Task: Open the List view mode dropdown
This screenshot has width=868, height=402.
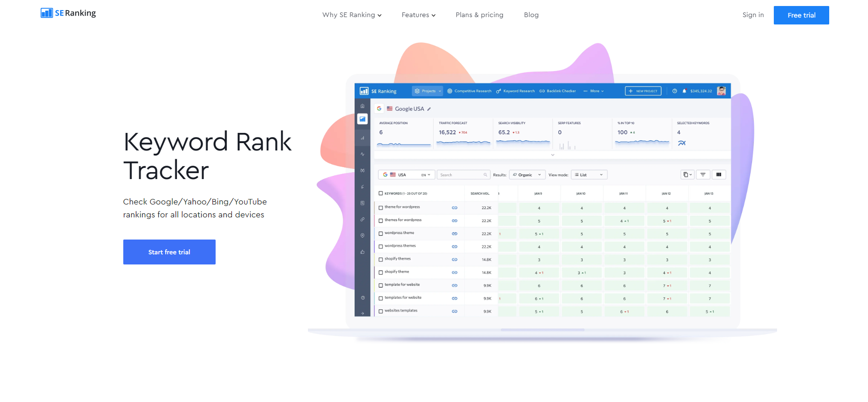Action: 589,175
